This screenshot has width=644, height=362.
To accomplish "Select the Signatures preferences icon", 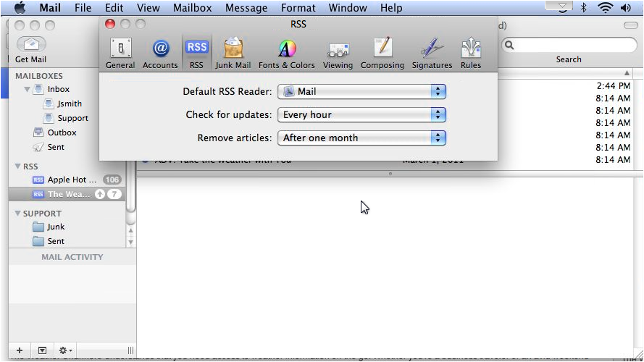I will point(432,54).
